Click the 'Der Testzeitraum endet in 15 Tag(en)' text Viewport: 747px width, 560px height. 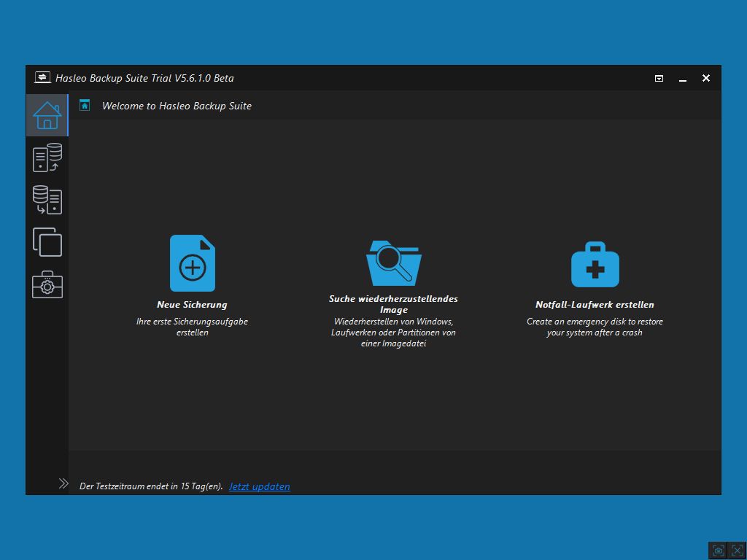[x=151, y=486]
